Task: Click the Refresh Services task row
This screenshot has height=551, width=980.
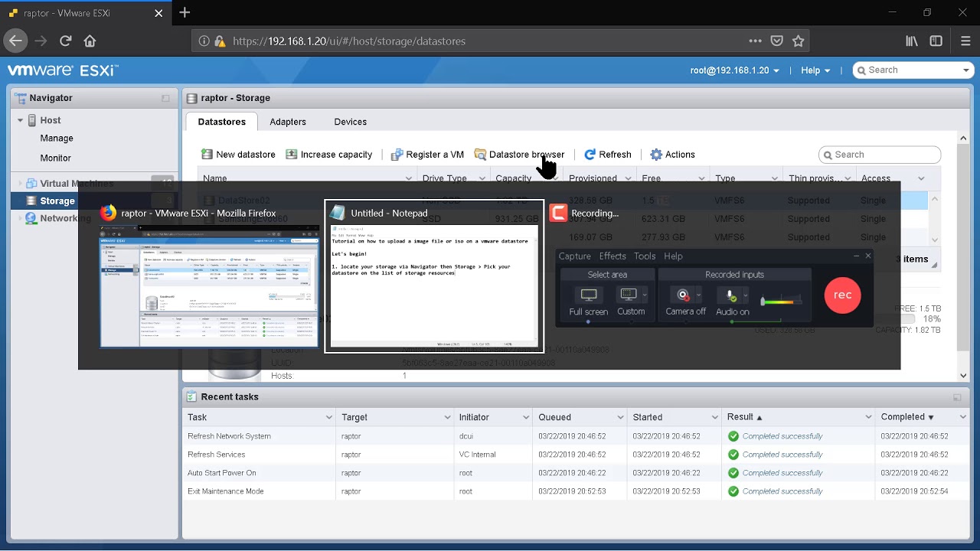Action: click(x=575, y=455)
